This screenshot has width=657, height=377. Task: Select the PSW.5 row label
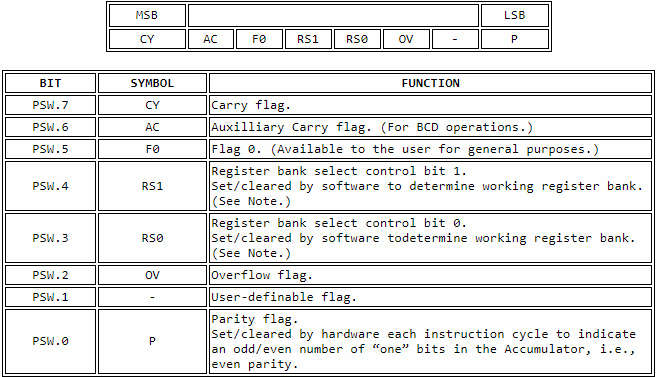tap(50, 149)
